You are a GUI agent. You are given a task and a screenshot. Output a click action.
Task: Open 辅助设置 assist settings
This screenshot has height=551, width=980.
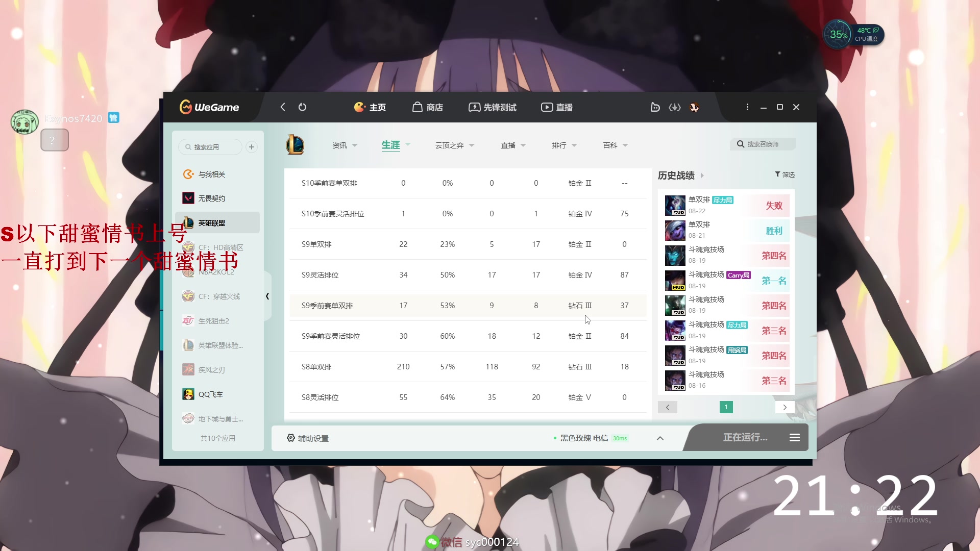(x=308, y=438)
